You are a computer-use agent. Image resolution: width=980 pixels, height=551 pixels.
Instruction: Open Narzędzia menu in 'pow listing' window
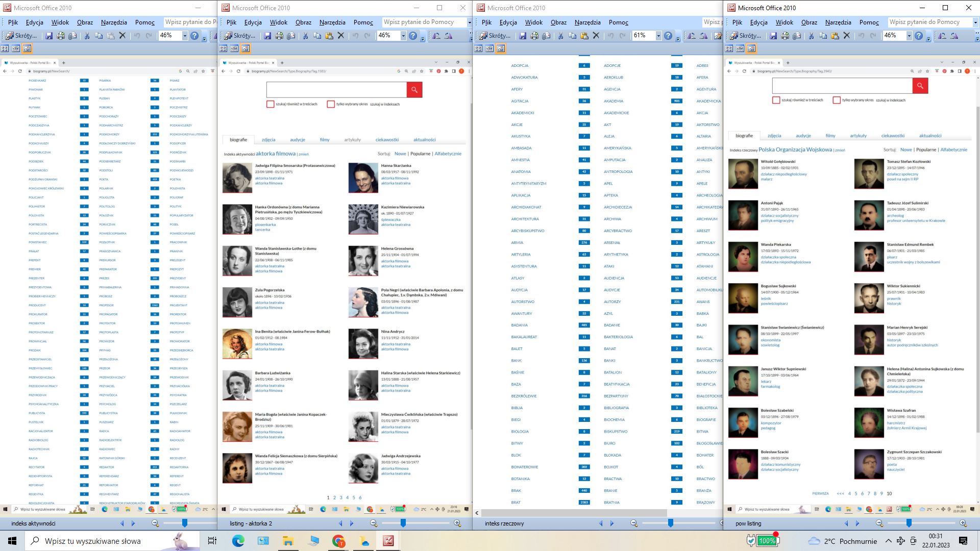pyautogui.click(x=838, y=22)
